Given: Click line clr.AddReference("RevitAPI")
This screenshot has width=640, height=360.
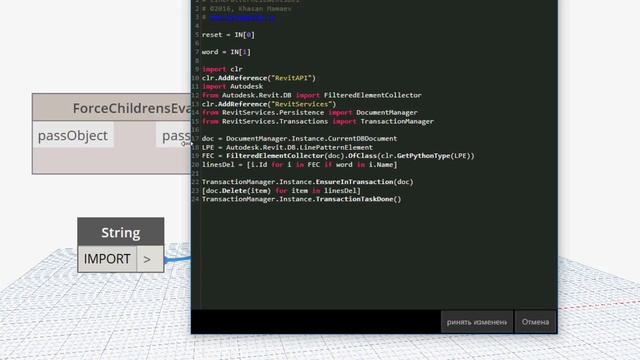Looking at the screenshot, I should [x=259, y=78].
